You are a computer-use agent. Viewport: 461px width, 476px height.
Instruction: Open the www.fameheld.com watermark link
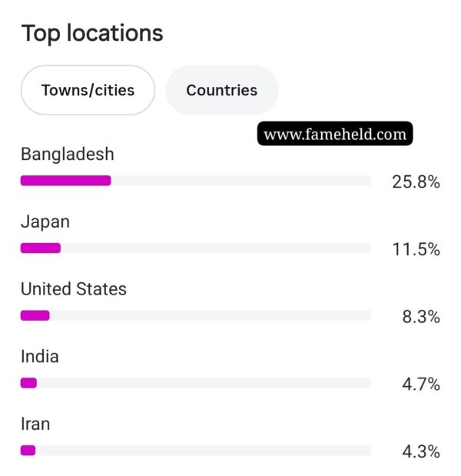[335, 134]
